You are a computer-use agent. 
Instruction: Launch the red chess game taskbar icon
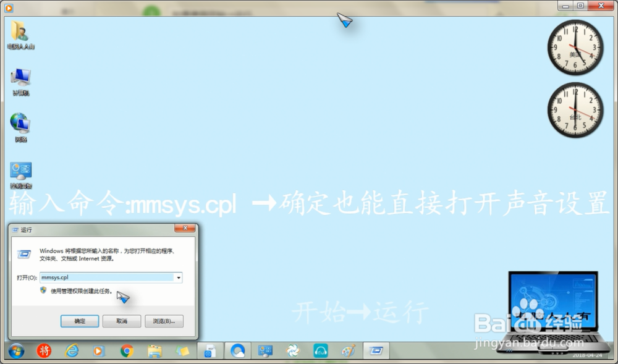pos(44,350)
